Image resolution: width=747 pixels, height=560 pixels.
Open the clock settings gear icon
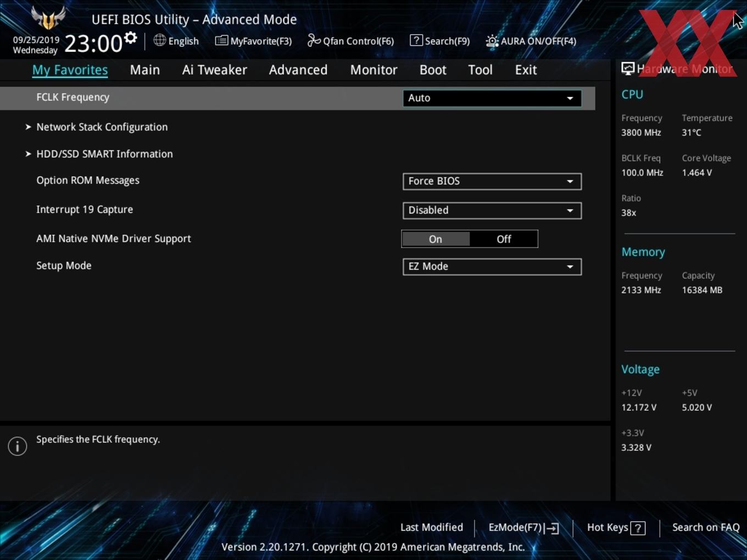(x=130, y=38)
